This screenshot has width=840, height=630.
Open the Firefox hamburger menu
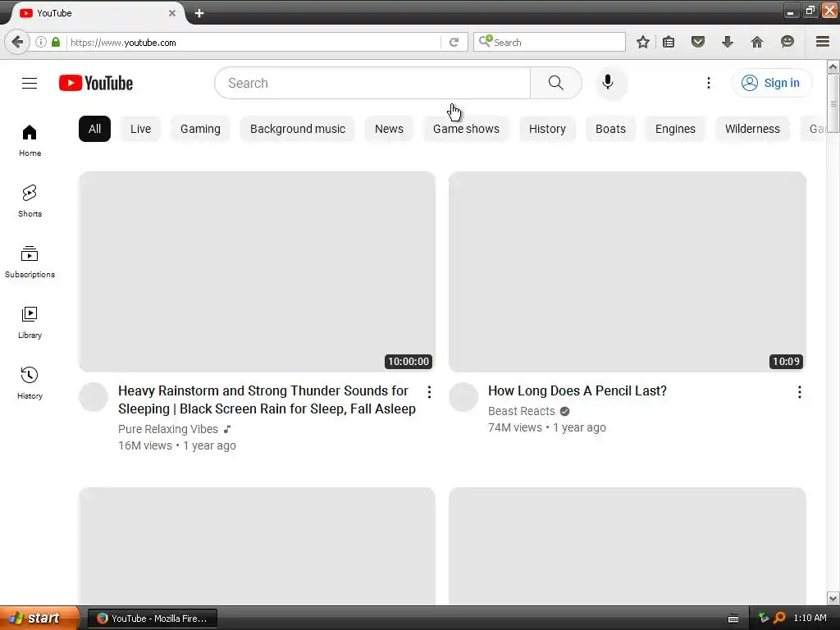[x=822, y=42]
